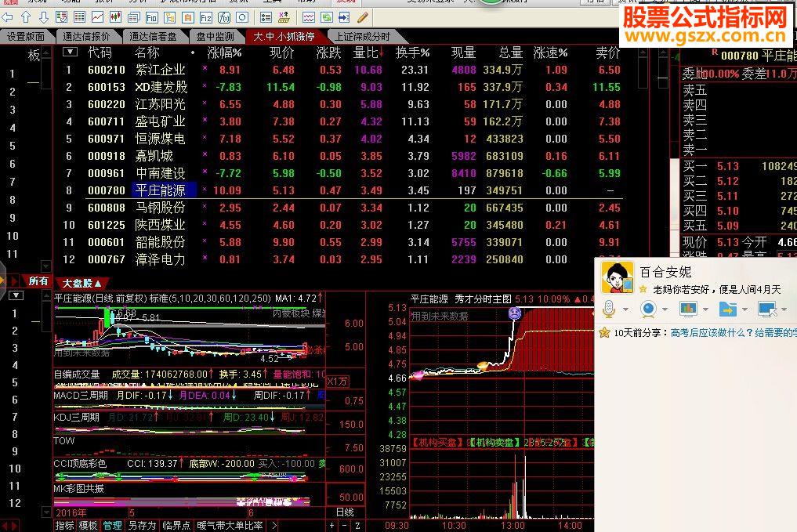Click the F12 trading icon
Screen dimensions: 797x532
point(206,18)
